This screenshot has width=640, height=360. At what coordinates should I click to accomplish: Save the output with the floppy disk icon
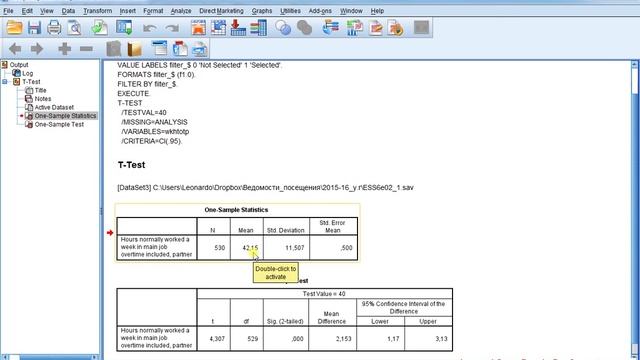(x=34, y=28)
